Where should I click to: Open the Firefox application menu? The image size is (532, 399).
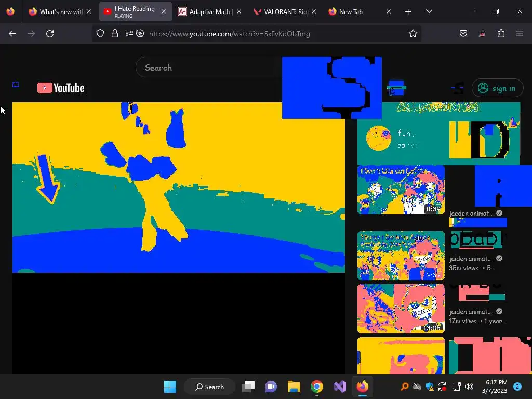point(520,34)
